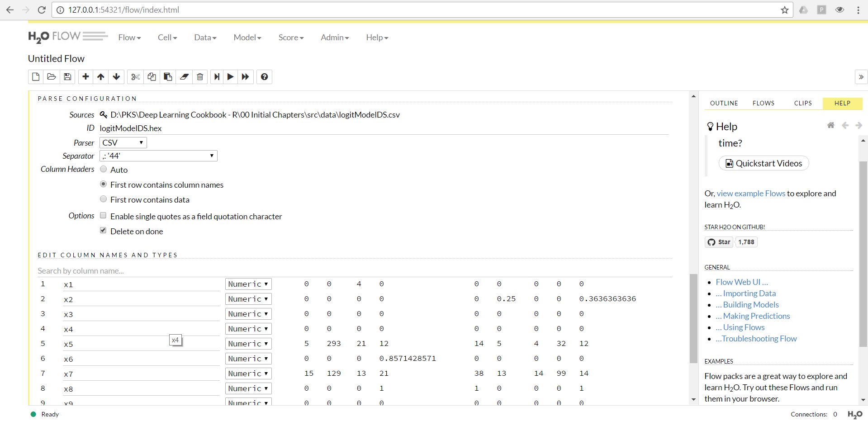The image size is (868, 421).
Task: Change the x4 column type dropdown
Action: pos(248,329)
